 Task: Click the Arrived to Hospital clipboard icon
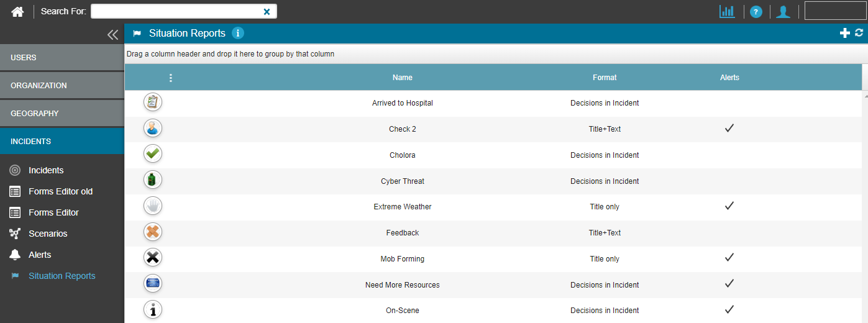(x=153, y=102)
